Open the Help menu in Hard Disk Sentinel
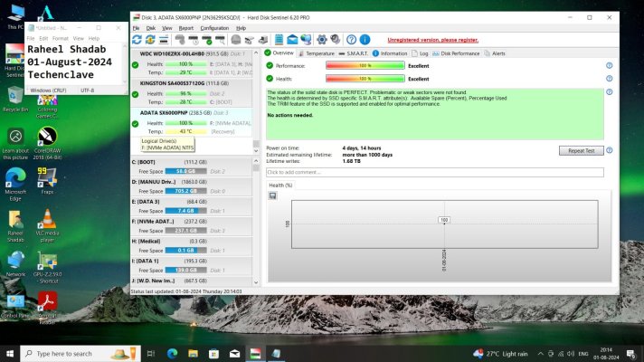Viewport: 644px width, 362px height. pyautogui.click(x=241, y=28)
